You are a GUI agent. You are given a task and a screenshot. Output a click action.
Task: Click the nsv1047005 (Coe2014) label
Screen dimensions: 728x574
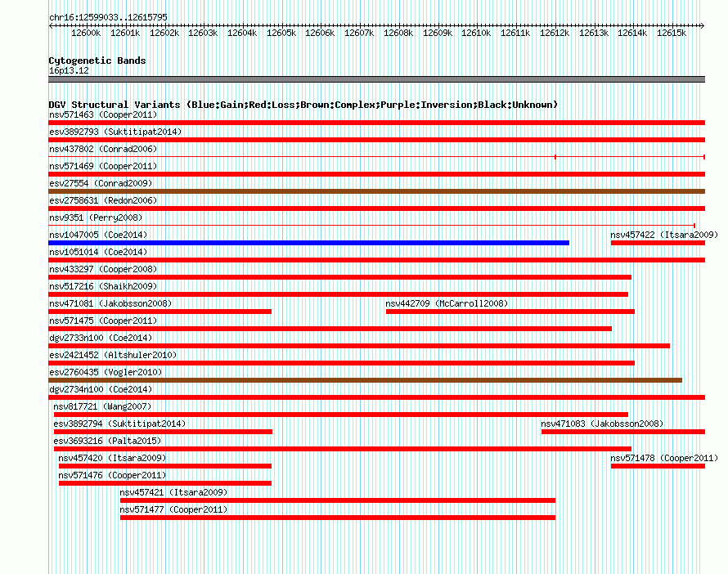point(98,235)
